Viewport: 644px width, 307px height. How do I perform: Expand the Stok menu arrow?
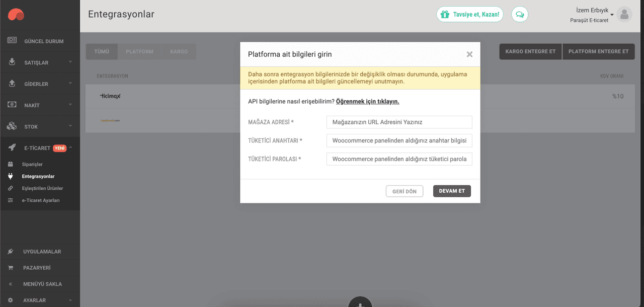tap(70, 126)
